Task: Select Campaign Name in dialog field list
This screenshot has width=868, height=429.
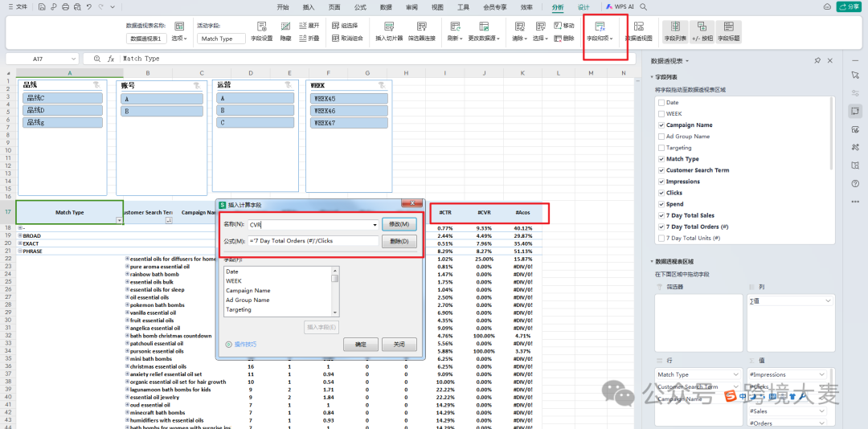Action: click(x=248, y=291)
